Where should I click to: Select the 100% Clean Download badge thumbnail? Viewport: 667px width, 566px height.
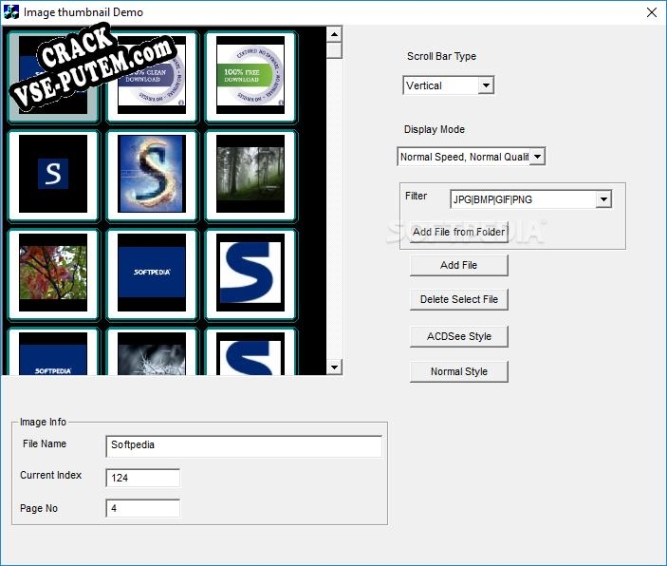[x=152, y=76]
